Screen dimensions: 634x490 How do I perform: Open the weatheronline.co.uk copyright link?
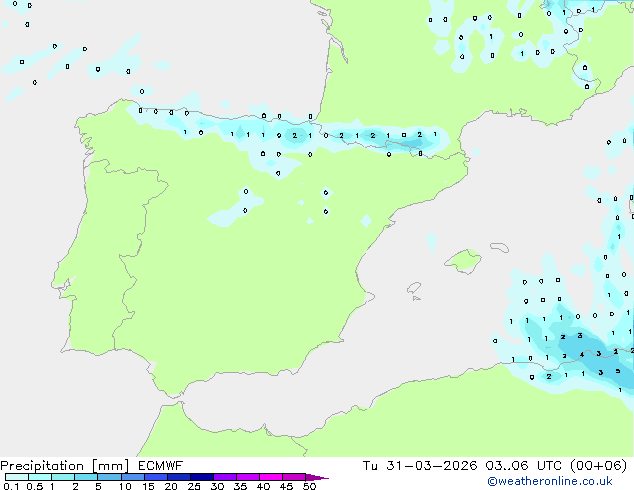pyautogui.click(x=550, y=481)
